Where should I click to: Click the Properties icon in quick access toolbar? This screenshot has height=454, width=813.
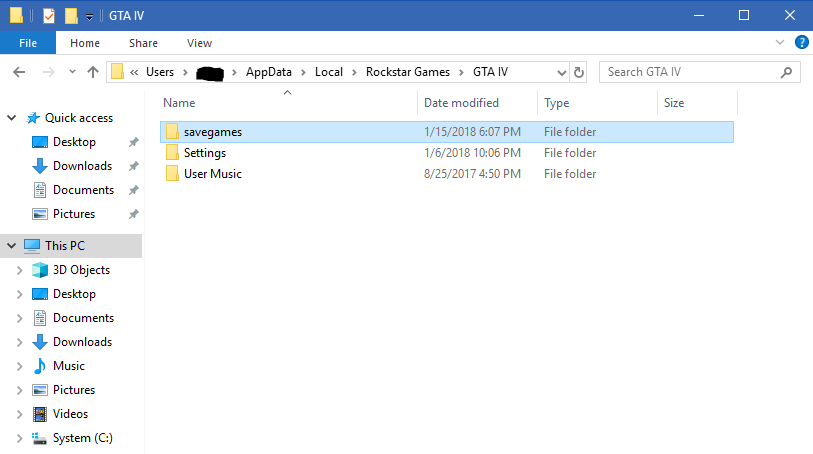(49, 16)
